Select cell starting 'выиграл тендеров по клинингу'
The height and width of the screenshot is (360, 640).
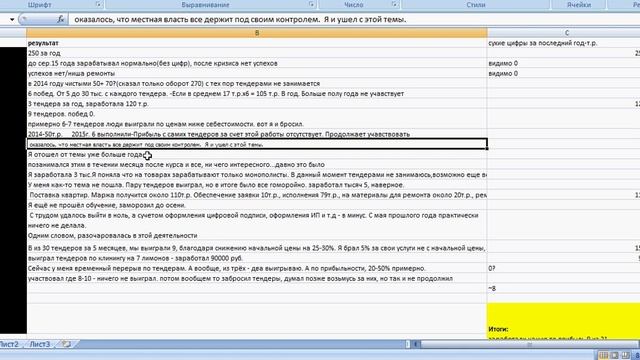[257, 258]
